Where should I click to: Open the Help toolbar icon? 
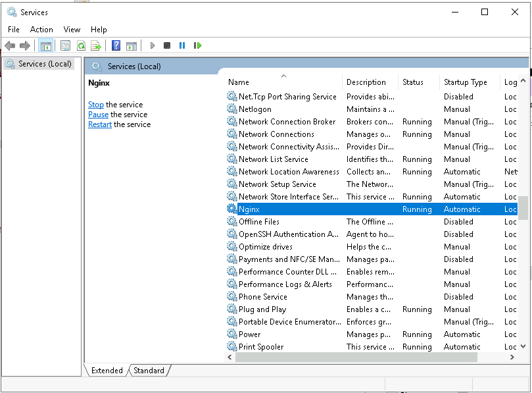[x=116, y=45]
